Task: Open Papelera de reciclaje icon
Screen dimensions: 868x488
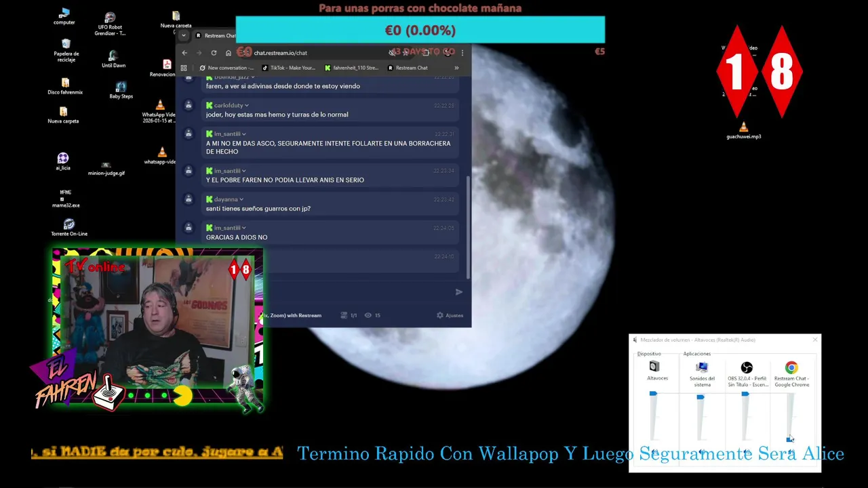Action: 66,50
